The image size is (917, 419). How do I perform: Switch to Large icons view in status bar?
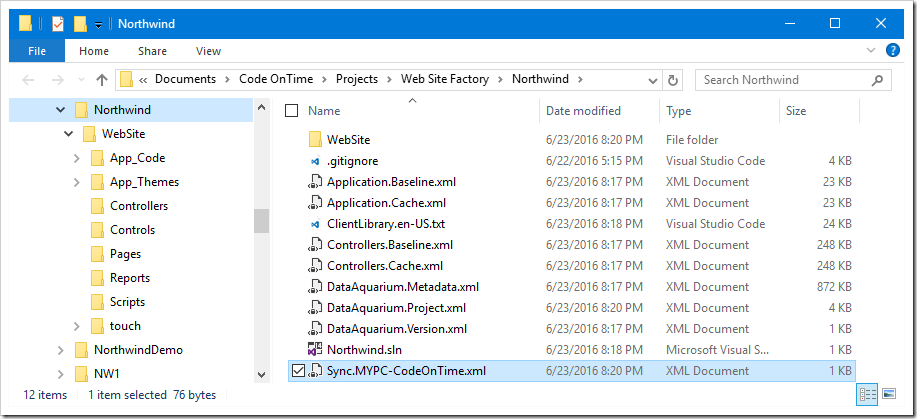[889, 395]
